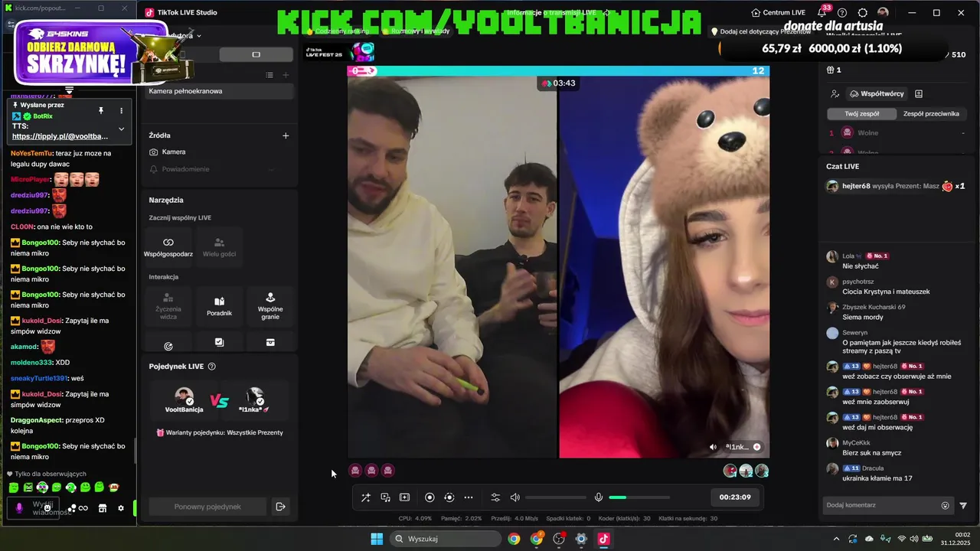The image size is (980, 551).
Task: Add a new source with Źródła plus
Action: pos(286,135)
